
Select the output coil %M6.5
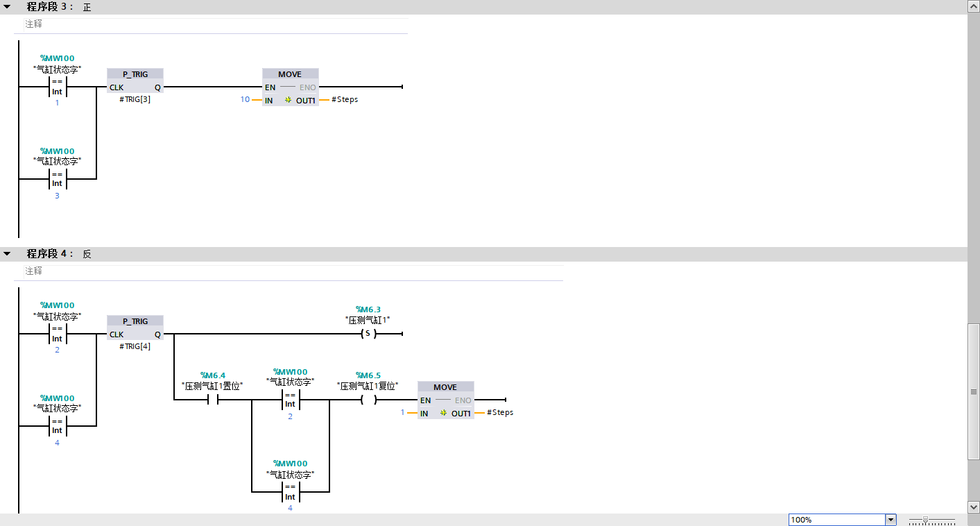368,400
